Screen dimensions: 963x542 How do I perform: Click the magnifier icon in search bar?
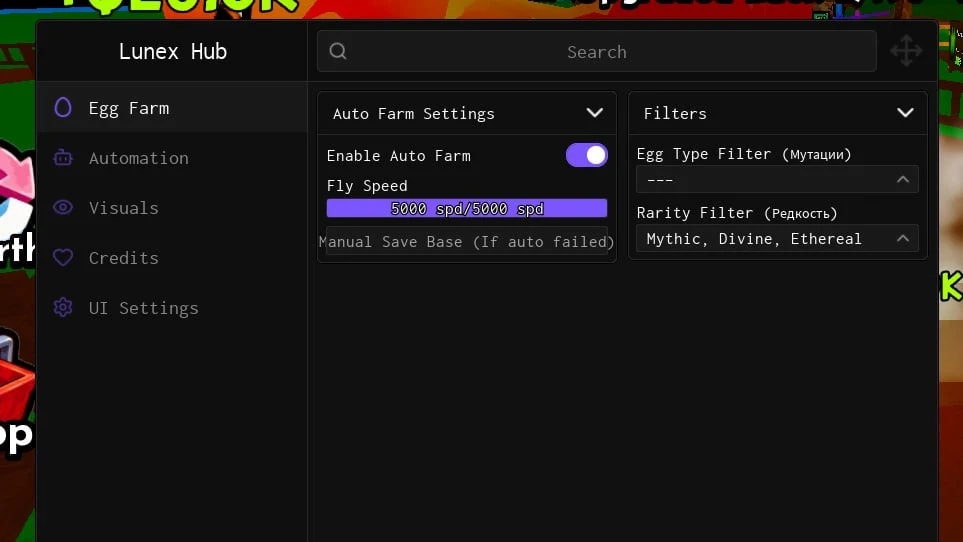tap(338, 51)
